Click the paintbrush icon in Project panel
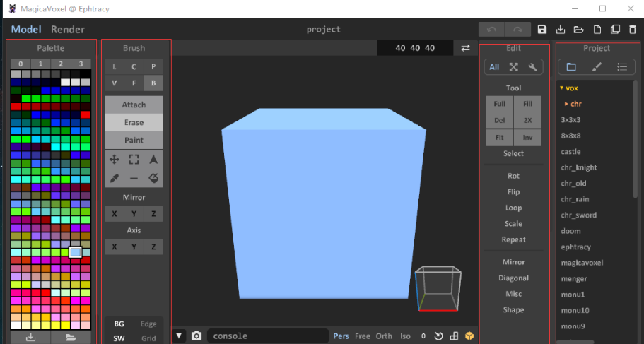The image size is (644, 344). click(x=597, y=67)
